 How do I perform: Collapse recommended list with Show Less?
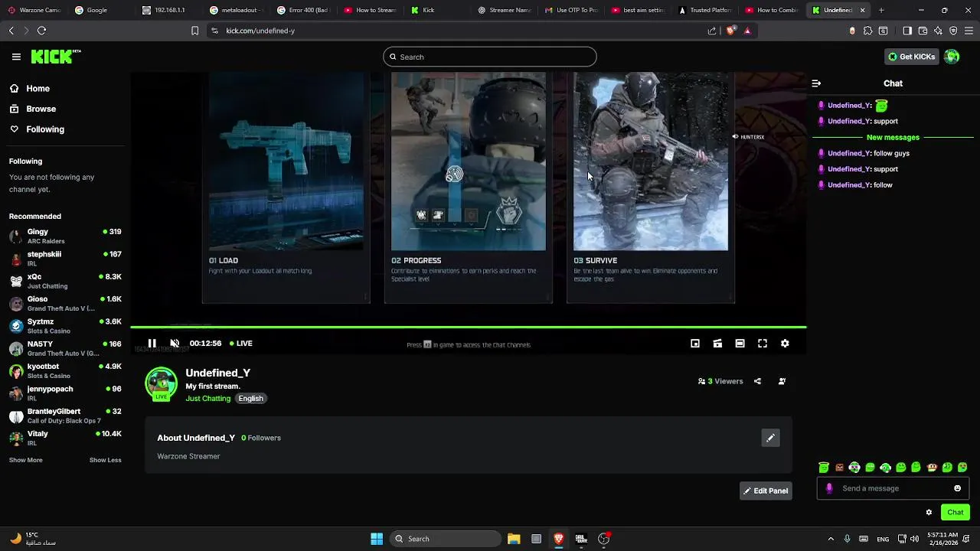click(x=105, y=460)
